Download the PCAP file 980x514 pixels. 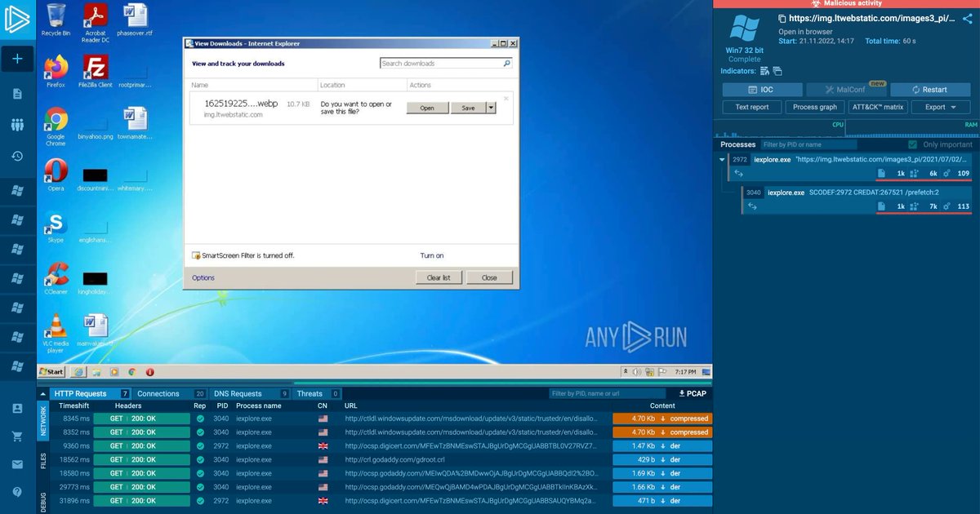[x=693, y=393]
